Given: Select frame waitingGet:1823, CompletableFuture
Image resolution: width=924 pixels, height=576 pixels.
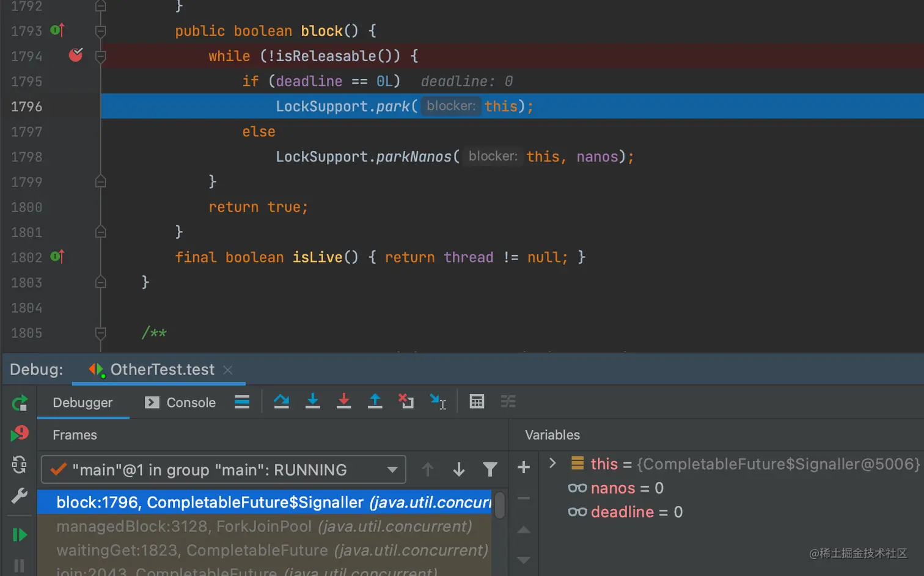Looking at the screenshot, I should 264,550.
